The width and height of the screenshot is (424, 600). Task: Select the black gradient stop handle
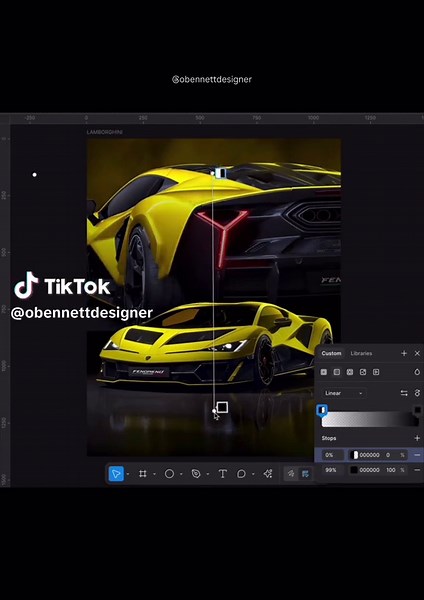(x=417, y=410)
